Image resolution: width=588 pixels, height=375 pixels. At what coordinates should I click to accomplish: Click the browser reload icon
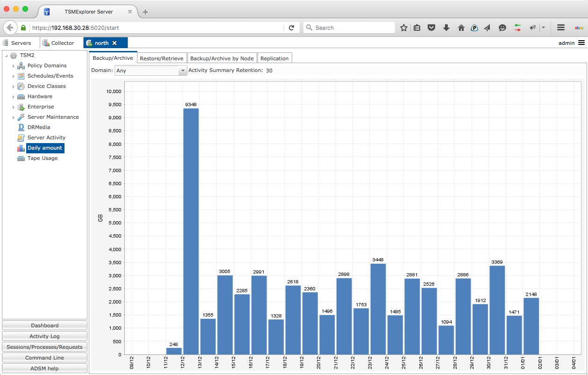[291, 28]
